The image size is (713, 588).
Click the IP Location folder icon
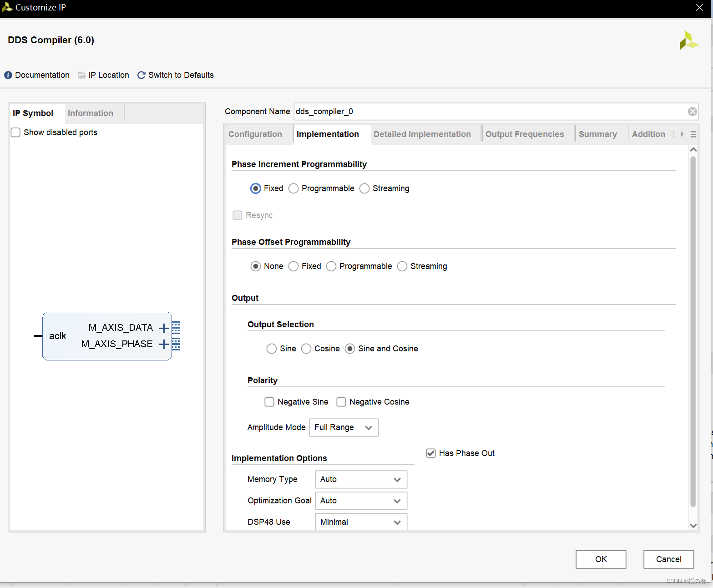click(x=82, y=75)
